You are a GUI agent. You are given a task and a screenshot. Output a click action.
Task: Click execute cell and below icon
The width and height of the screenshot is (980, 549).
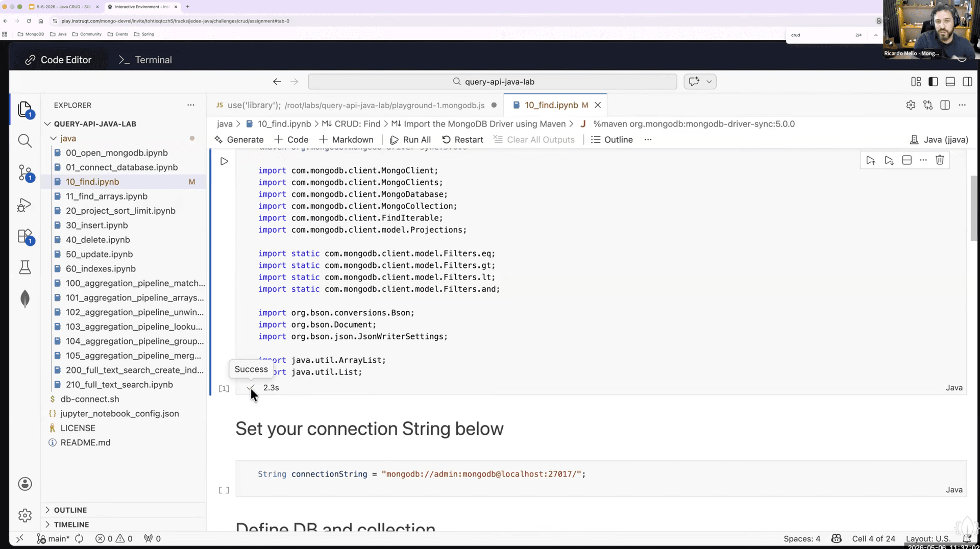point(889,160)
